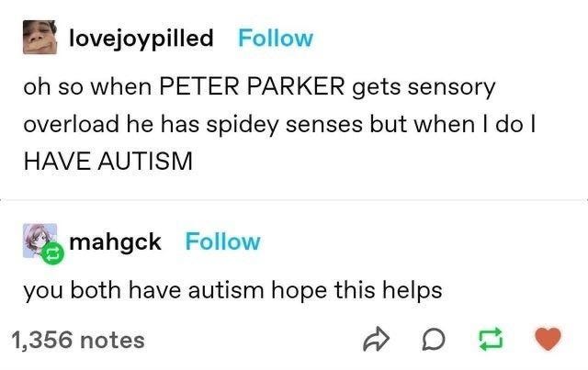Click the "HAVE AUTISM" line of text
Viewport: 588px width, 370px height.
click(x=108, y=162)
